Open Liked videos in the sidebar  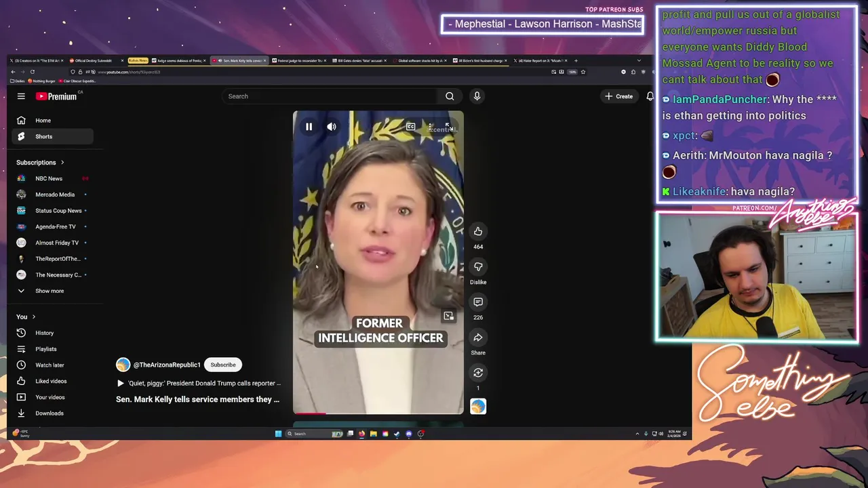(52, 381)
